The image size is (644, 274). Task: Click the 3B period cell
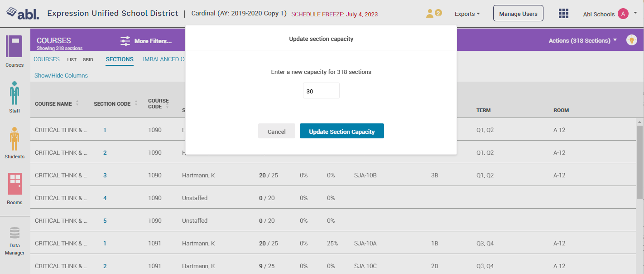435,175
